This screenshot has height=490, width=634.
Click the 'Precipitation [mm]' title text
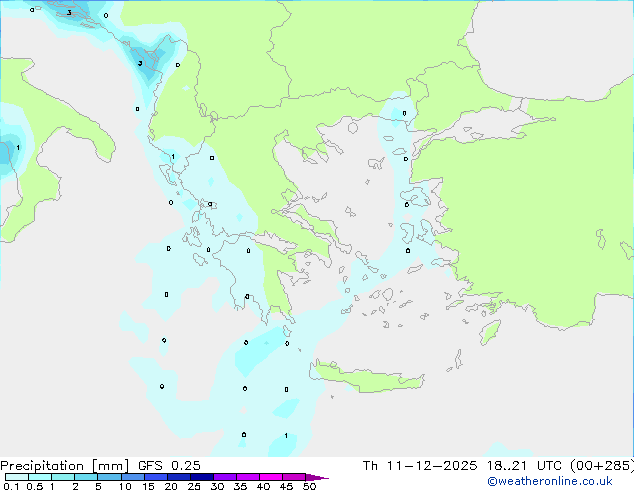pos(65,466)
